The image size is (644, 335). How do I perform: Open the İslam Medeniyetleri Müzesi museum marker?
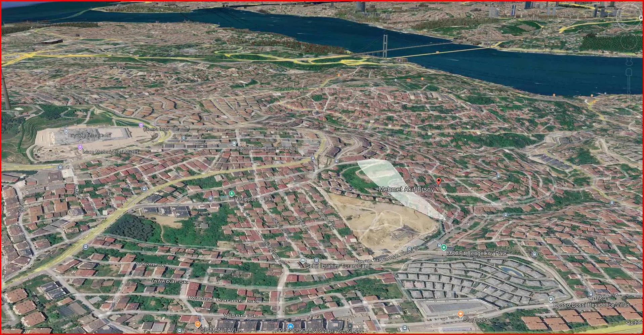point(80,147)
